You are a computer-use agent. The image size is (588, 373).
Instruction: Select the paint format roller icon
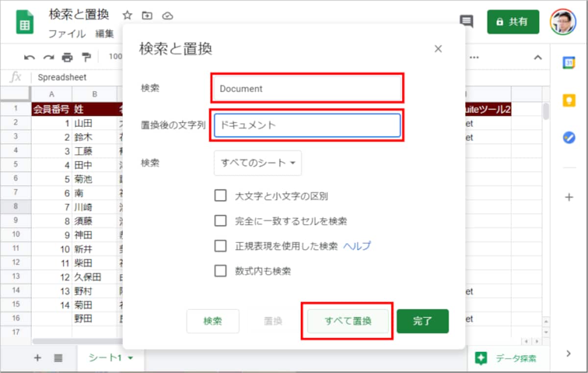[86, 57]
